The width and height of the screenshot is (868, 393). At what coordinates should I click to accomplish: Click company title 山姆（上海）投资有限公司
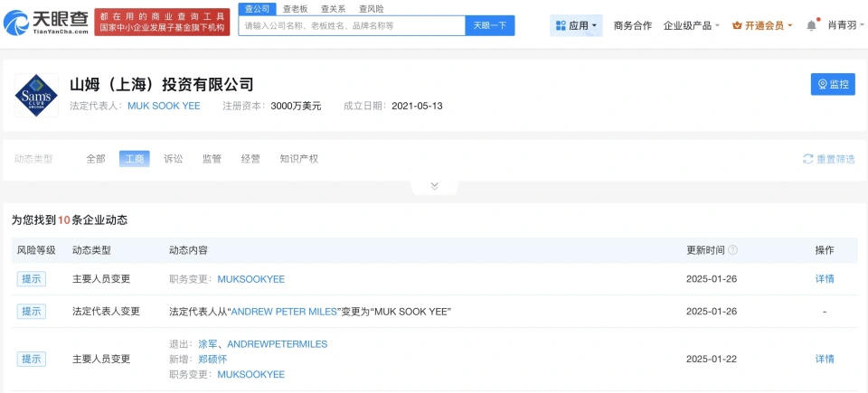[x=162, y=84]
